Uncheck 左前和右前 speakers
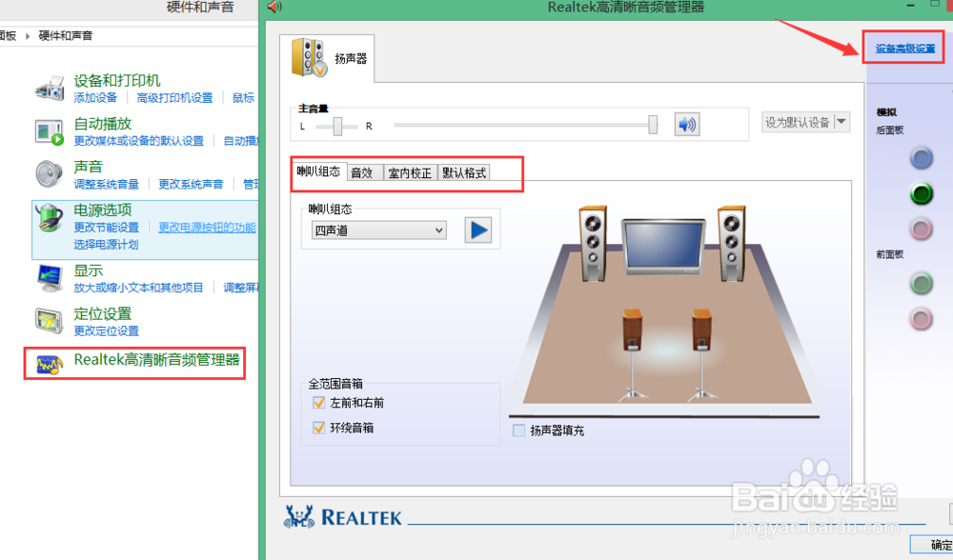 320,403
